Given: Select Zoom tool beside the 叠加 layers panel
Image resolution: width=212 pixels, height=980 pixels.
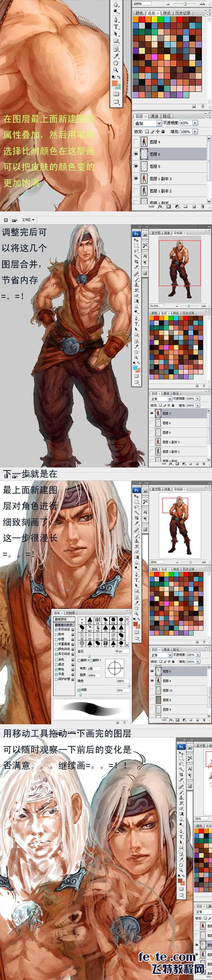Looking at the screenshot, I should 116,70.
